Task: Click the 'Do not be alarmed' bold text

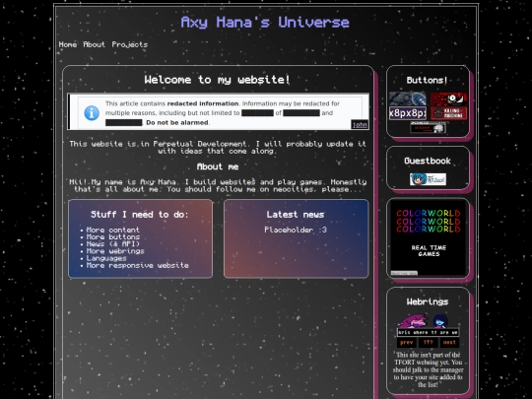Action: 177,122
